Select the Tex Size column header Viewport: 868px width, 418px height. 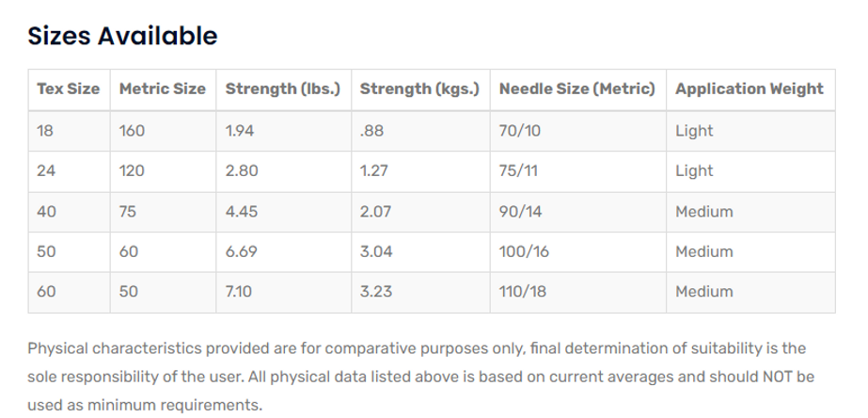(x=68, y=89)
